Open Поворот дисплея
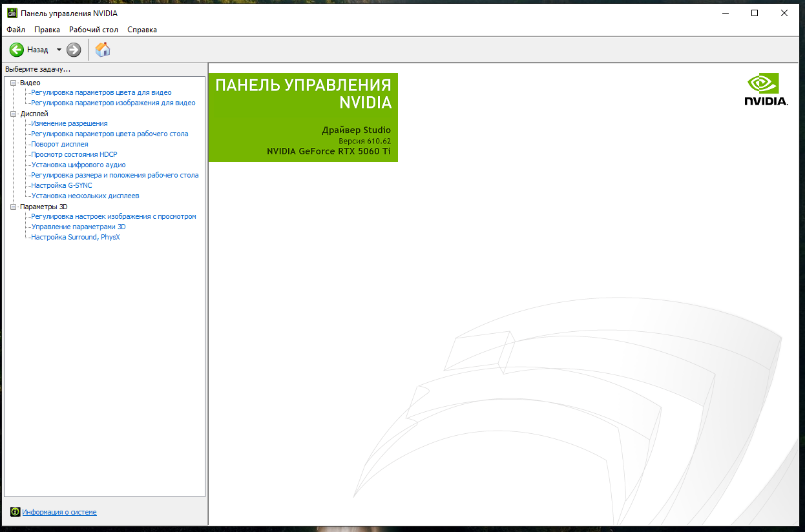Image resolution: width=805 pixels, height=532 pixels. pos(59,144)
